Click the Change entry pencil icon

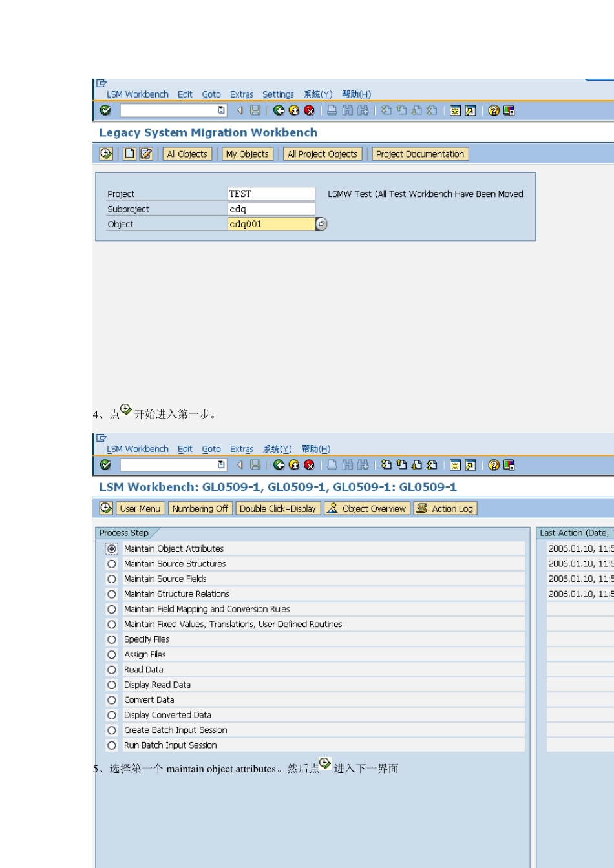[146, 154]
